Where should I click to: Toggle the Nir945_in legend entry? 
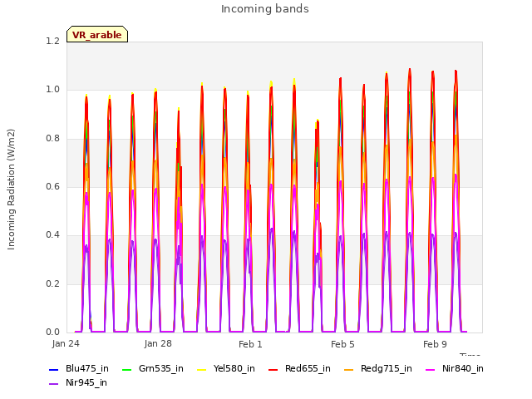[x=78, y=382]
